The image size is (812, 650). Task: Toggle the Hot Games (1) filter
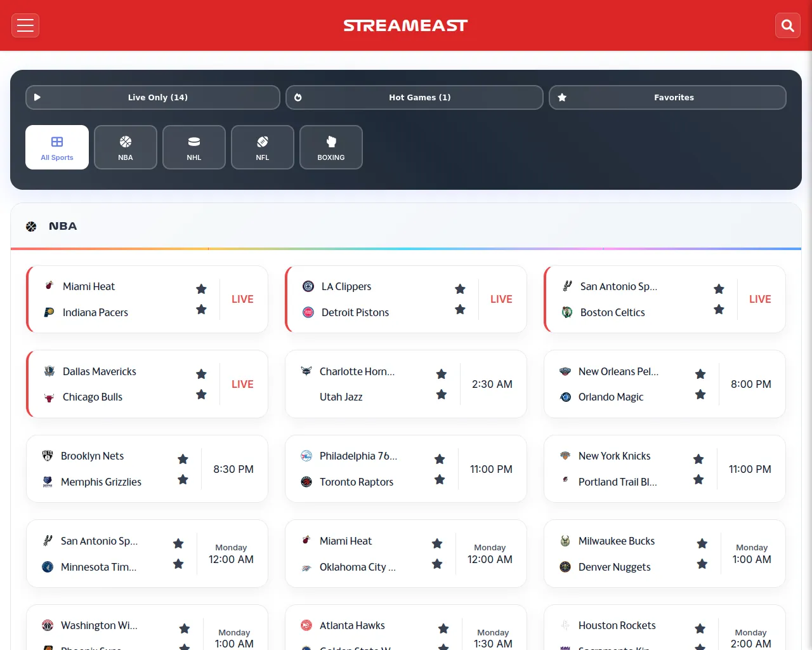pyautogui.click(x=414, y=97)
